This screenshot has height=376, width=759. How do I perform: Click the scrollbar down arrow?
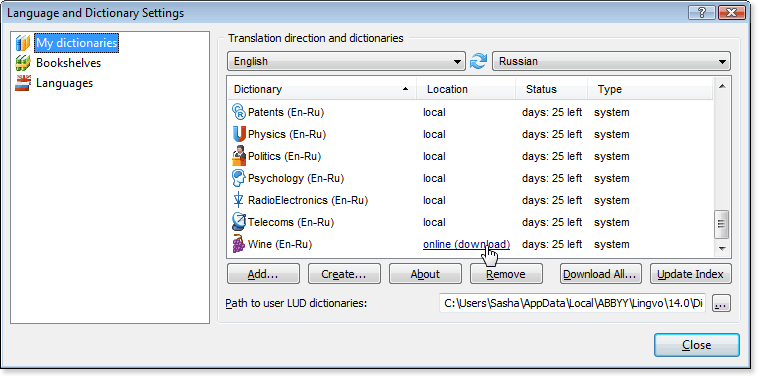[x=722, y=248]
